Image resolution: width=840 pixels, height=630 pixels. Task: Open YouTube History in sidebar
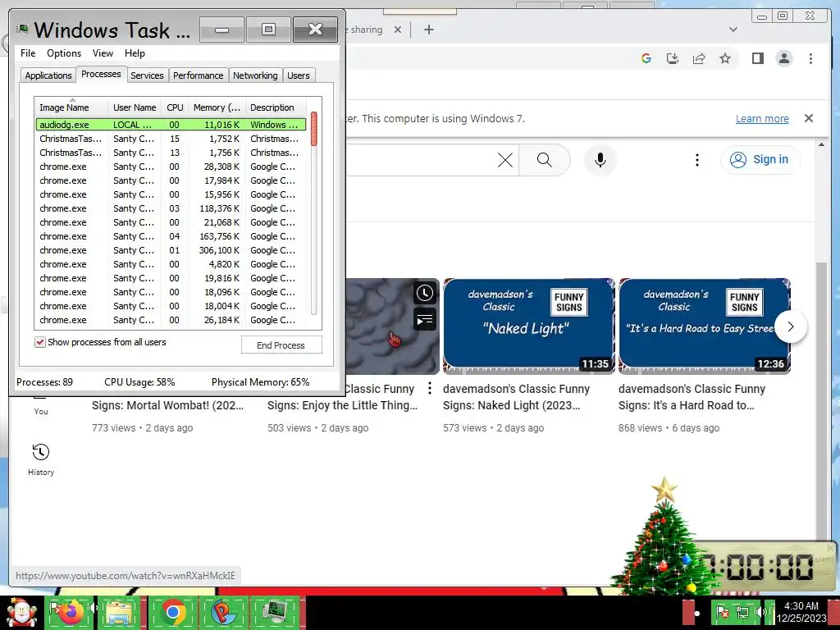pos(41,459)
